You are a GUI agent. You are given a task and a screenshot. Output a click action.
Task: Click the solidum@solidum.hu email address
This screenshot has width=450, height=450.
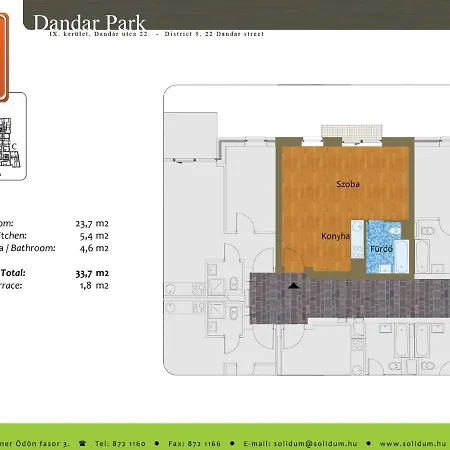(x=315, y=443)
